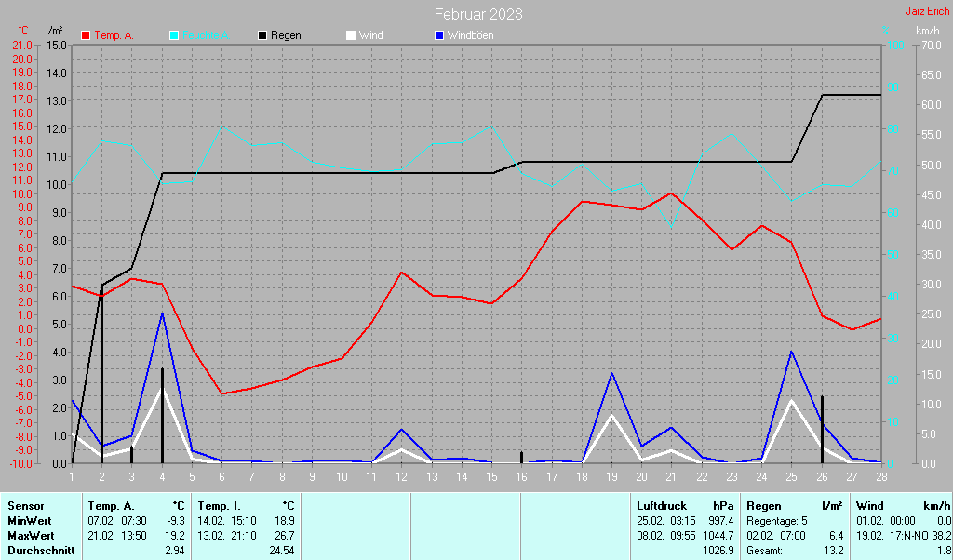The width and height of the screenshot is (953, 560).
Task: Select the Durchschnitt row label
Action: coord(39,551)
